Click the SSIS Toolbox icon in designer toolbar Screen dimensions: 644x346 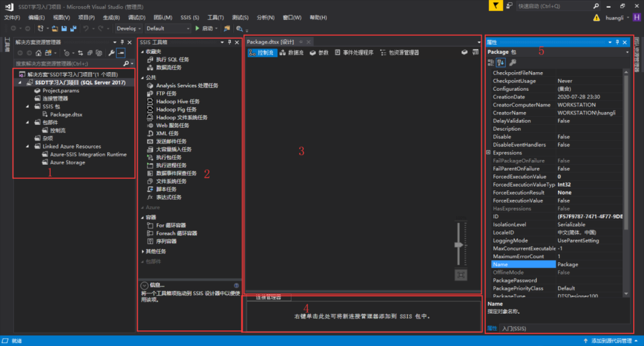[464, 52]
